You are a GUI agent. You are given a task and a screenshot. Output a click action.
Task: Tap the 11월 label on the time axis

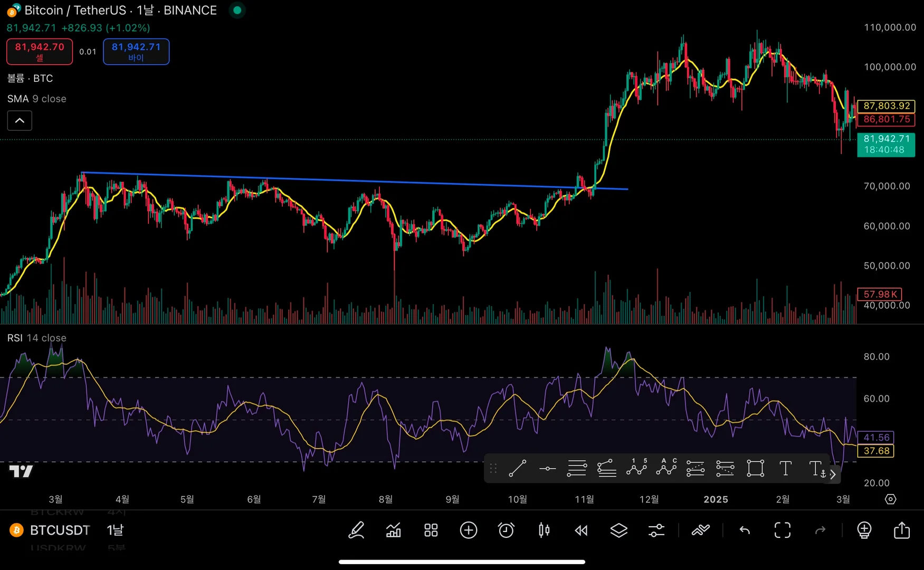pos(584,499)
